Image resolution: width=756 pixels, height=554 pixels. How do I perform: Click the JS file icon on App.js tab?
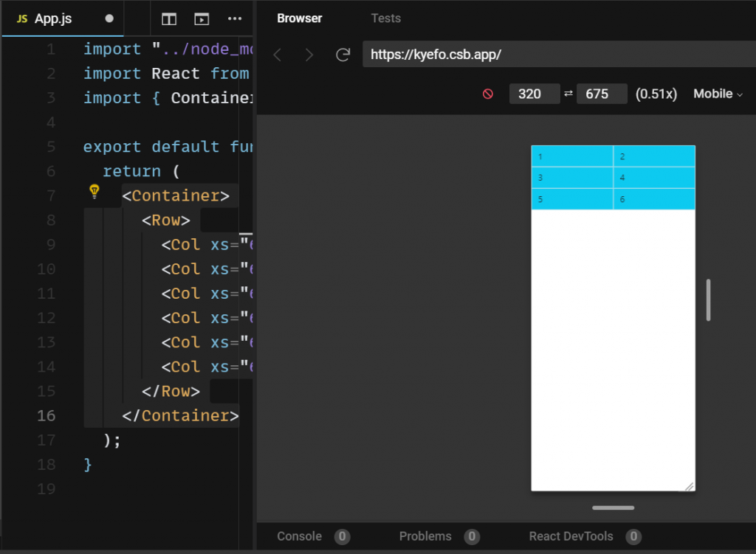pyautogui.click(x=22, y=18)
